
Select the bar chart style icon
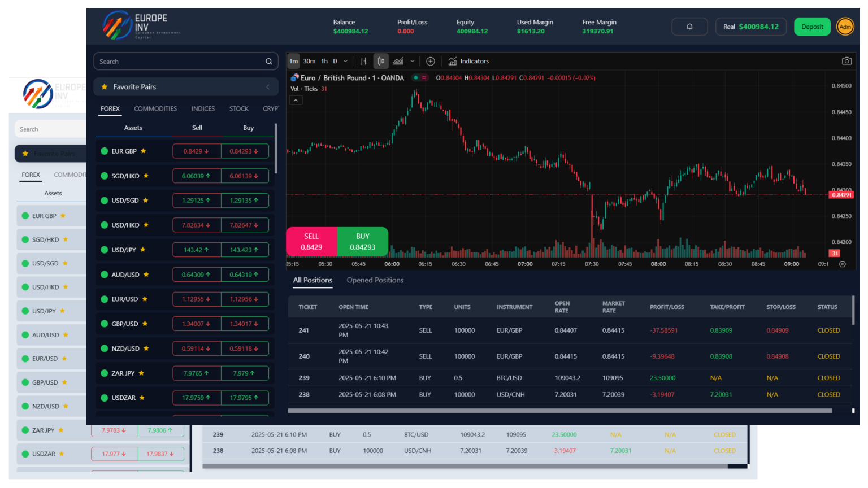point(363,61)
